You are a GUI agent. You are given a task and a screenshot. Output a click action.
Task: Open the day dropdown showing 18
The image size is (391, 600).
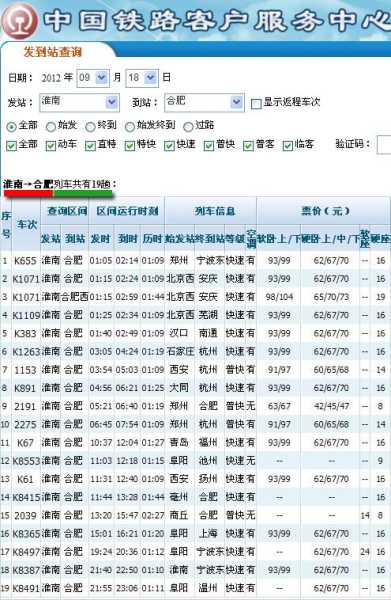[142, 78]
